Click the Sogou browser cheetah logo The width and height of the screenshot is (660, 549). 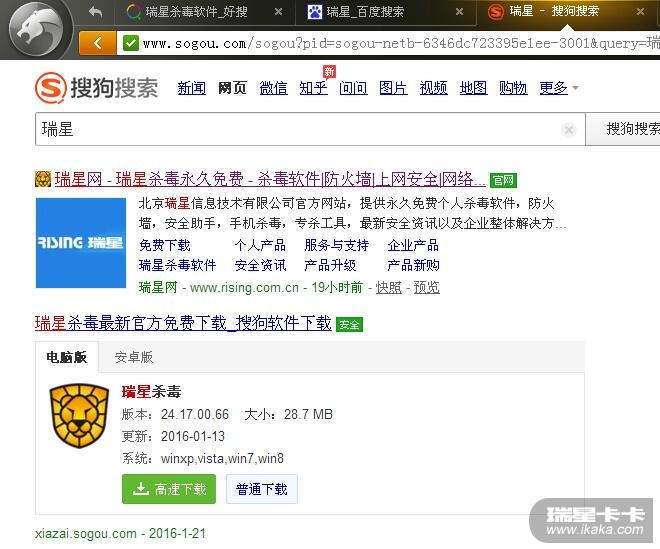[36, 29]
